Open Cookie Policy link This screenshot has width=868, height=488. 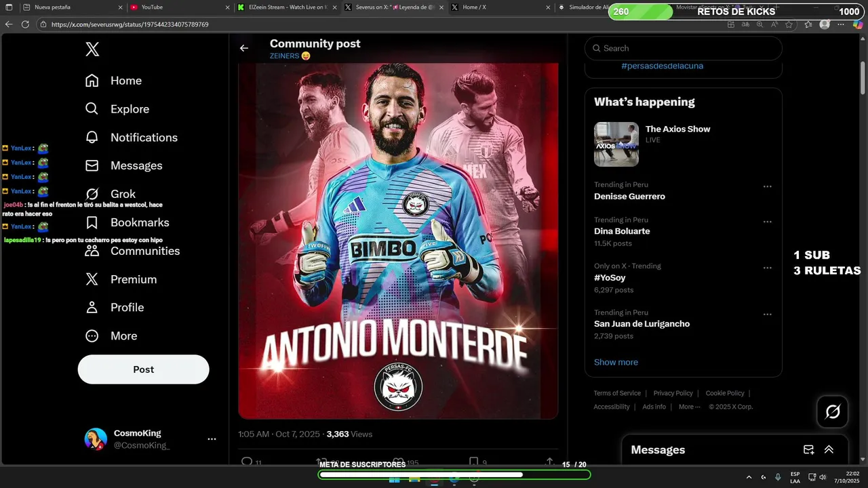(725, 393)
